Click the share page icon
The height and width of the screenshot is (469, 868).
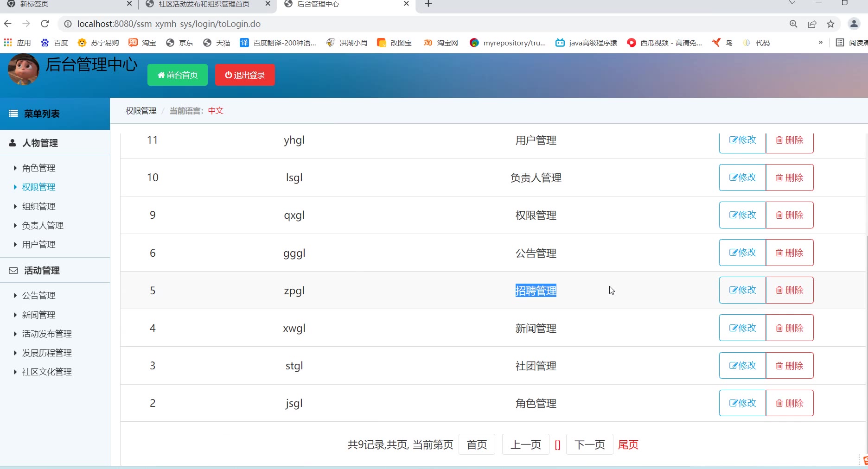coord(812,24)
